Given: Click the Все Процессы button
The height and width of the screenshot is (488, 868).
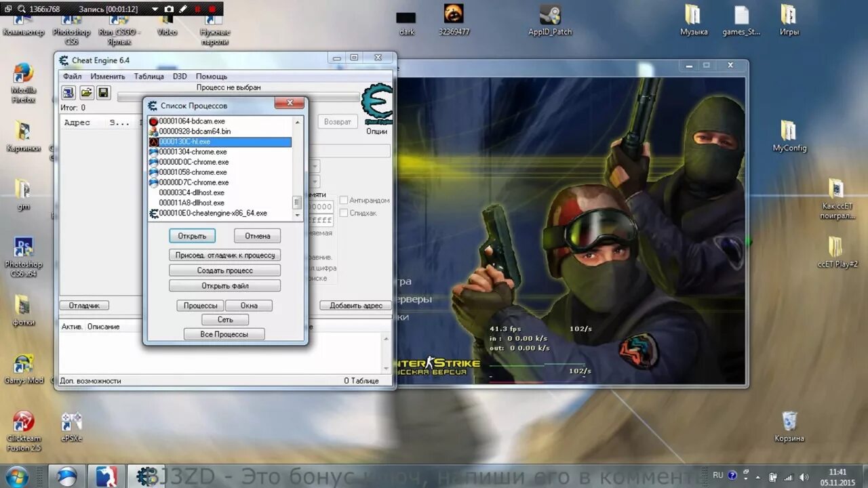Looking at the screenshot, I should tap(224, 334).
